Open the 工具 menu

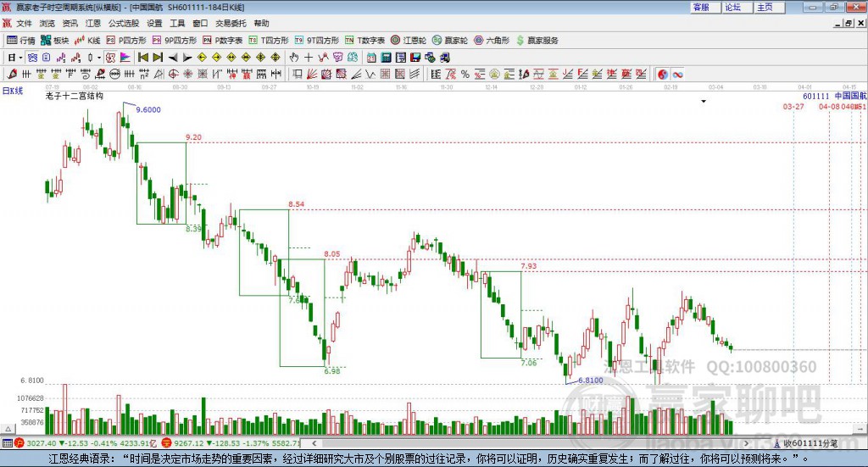pyautogui.click(x=177, y=23)
